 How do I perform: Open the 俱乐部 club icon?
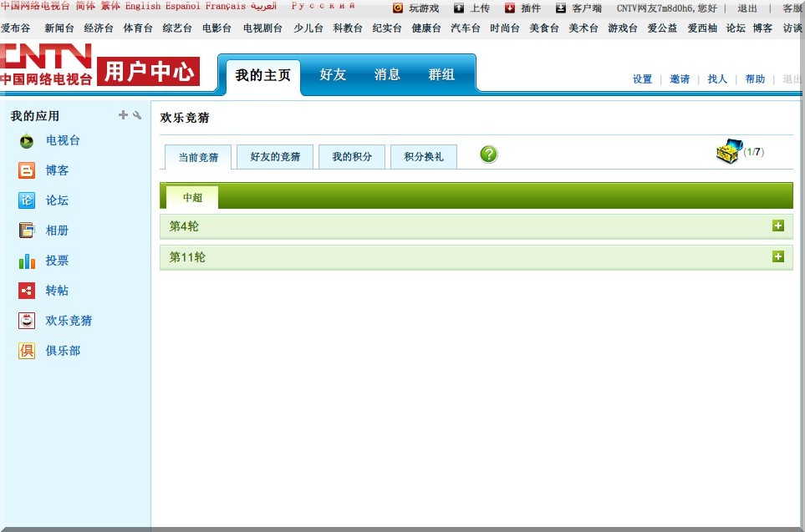click(27, 352)
